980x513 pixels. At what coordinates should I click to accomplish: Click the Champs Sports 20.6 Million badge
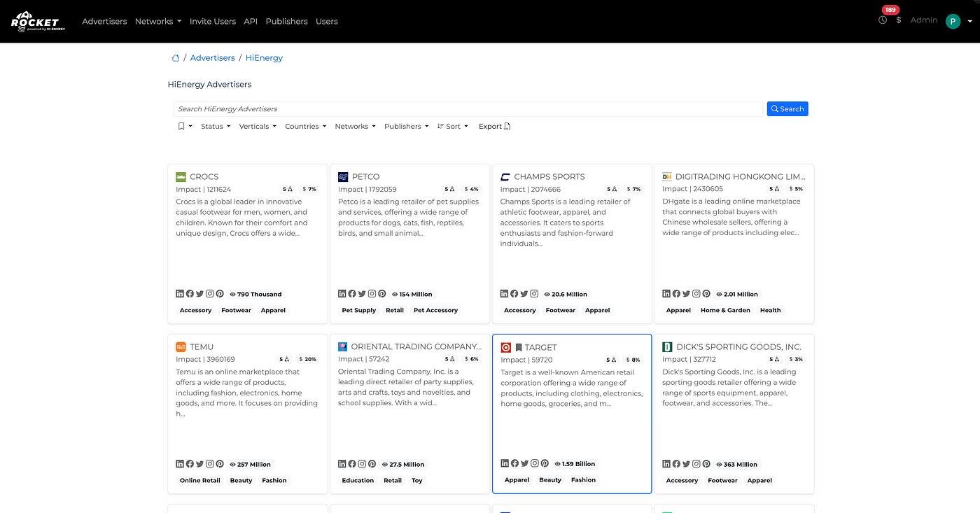pyautogui.click(x=566, y=294)
